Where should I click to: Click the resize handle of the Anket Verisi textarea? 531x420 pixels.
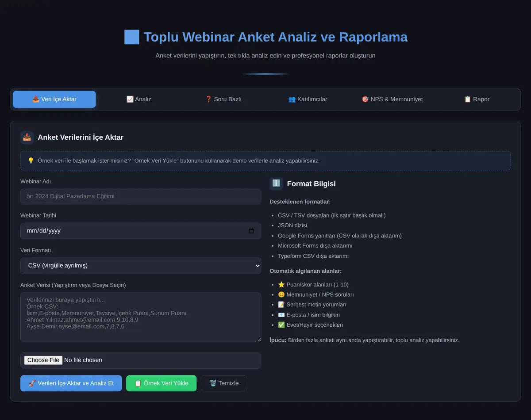[x=258, y=339]
